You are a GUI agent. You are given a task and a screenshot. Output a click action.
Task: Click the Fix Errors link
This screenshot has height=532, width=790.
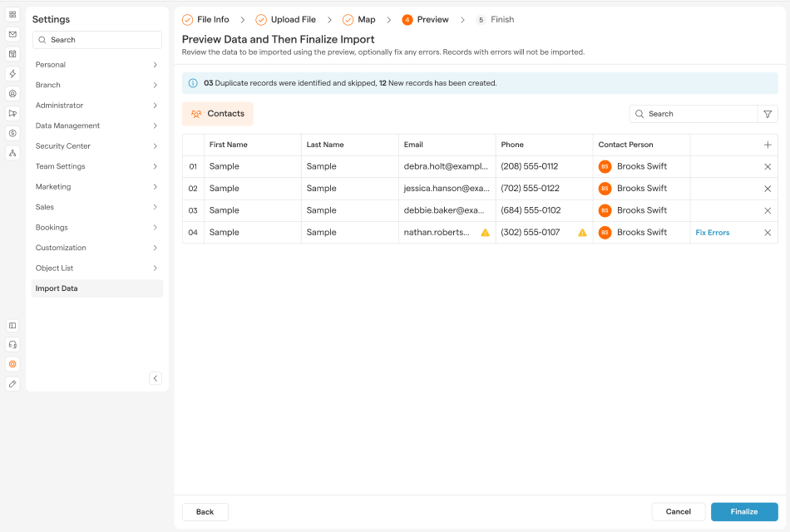tap(712, 233)
